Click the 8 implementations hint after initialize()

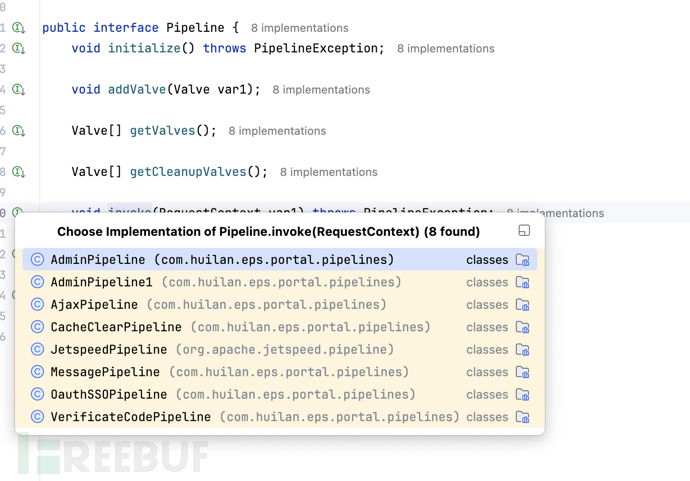(445, 49)
